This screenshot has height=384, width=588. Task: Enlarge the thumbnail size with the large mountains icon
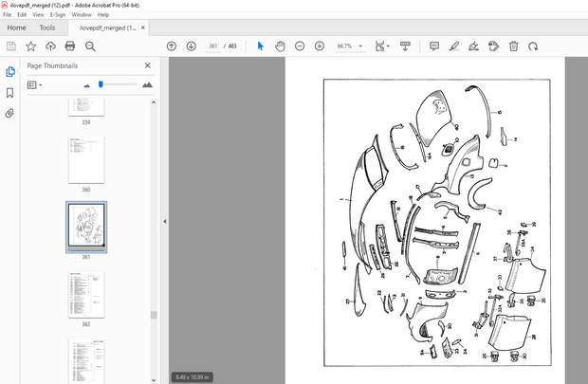(147, 84)
